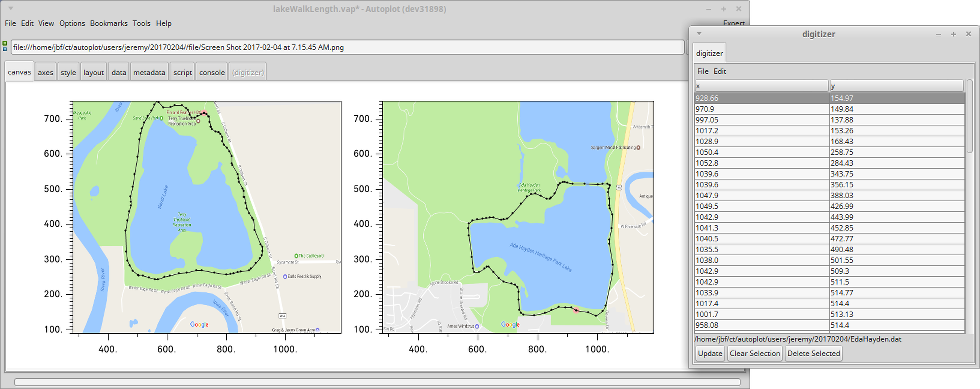Select the cell with y value 472.77

coord(897,238)
